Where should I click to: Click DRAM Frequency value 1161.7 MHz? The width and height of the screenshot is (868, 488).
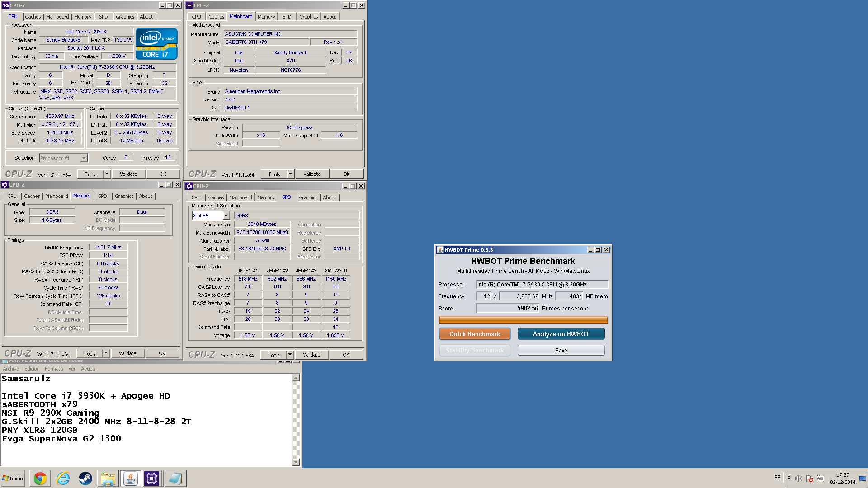tap(108, 247)
